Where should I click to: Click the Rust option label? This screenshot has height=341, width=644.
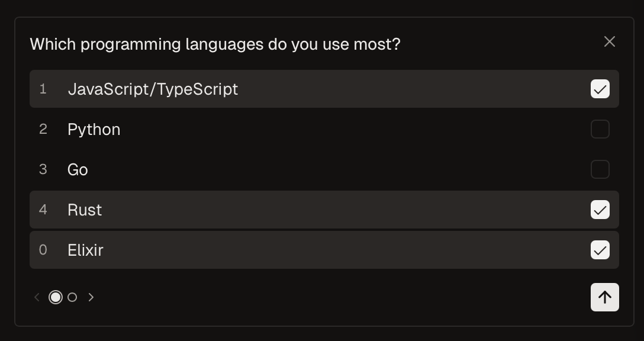click(85, 210)
